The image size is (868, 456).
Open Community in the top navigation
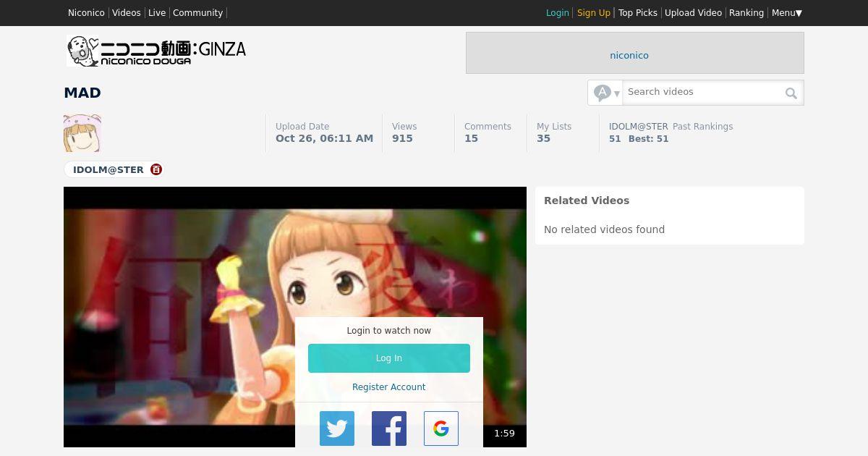(x=197, y=13)
